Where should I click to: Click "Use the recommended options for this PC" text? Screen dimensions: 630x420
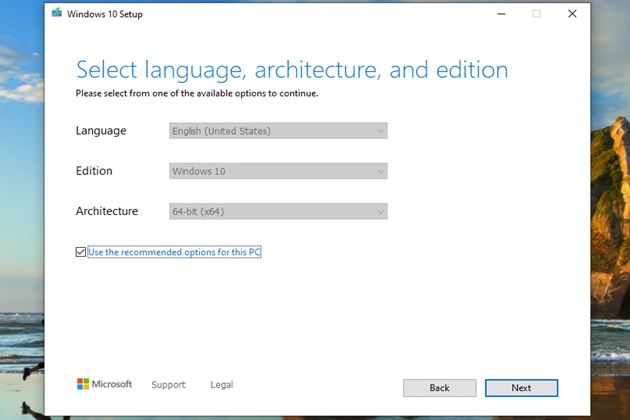pyautogui.click(x=174, y=252)
